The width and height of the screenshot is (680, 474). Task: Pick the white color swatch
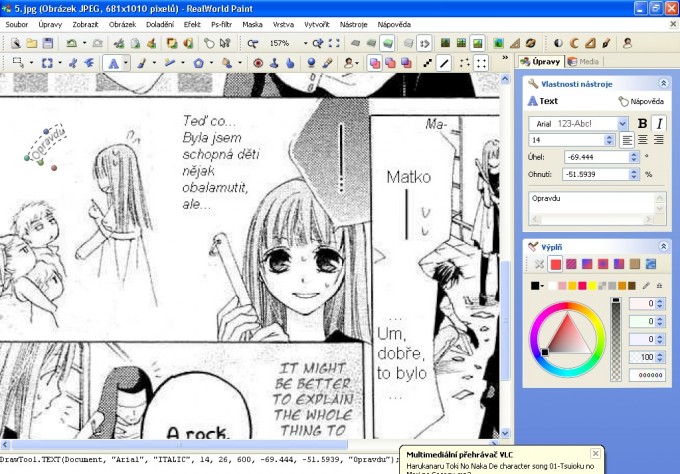[552, 286]
